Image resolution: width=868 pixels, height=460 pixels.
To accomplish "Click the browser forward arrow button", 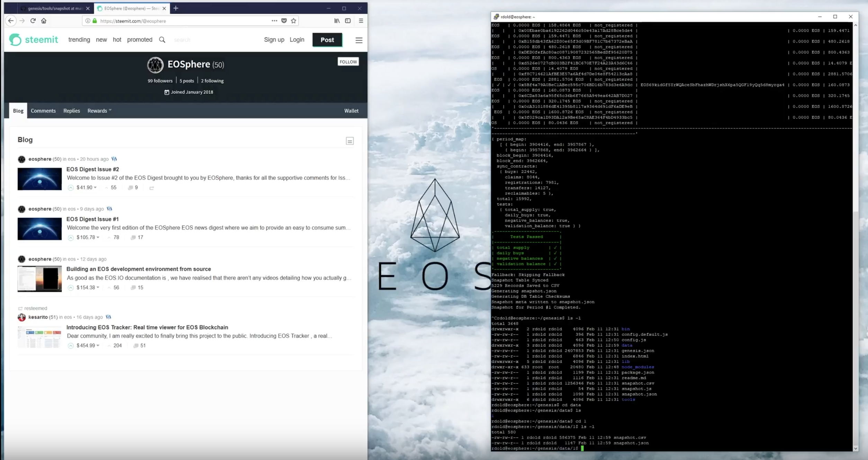I will 22,21.
